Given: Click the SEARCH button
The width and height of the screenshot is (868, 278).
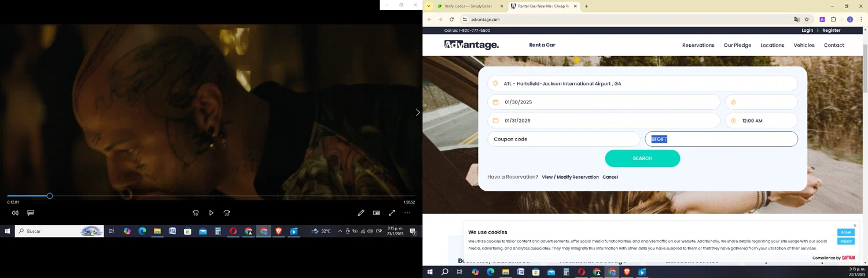Looking at the screenshot, I should click(x=642, y=158).
